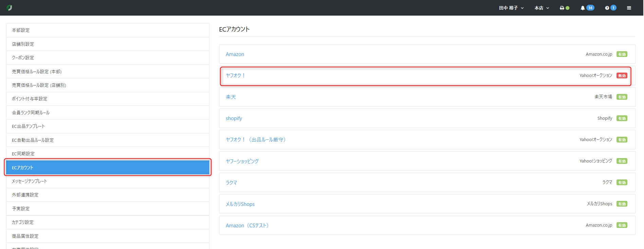Screen dimensions: 644x249
Task: Select カテゴリ設定
Action: click(x=108, y=222)
